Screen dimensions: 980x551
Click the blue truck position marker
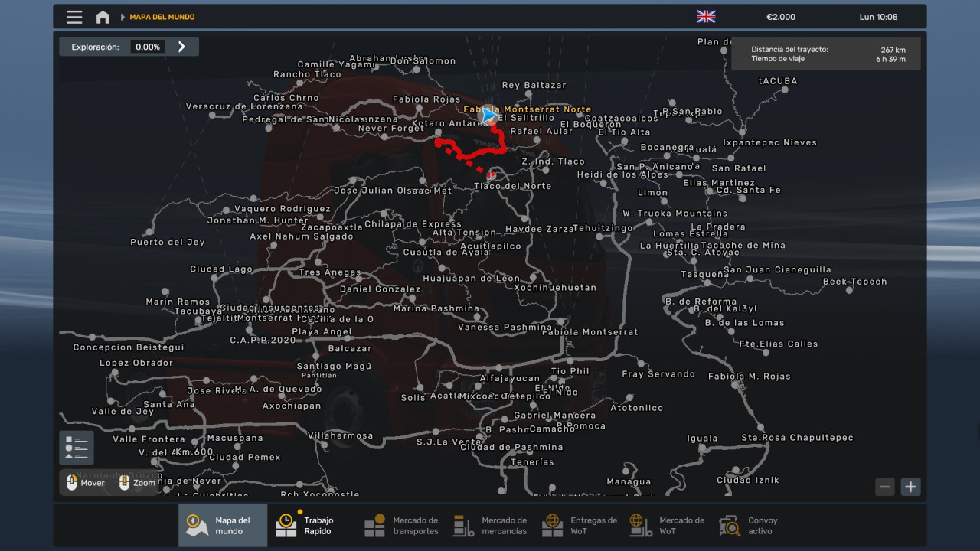click(x=488, y=116)
